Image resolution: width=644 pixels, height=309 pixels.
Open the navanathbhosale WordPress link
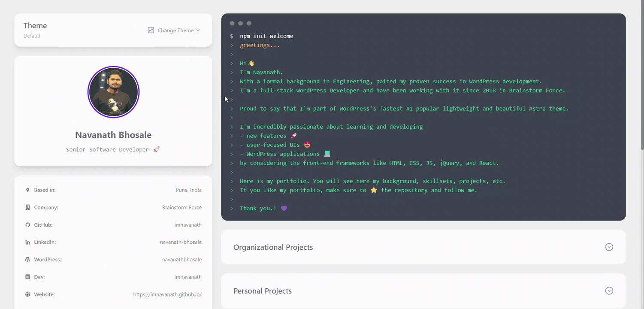tap(182, 260)
